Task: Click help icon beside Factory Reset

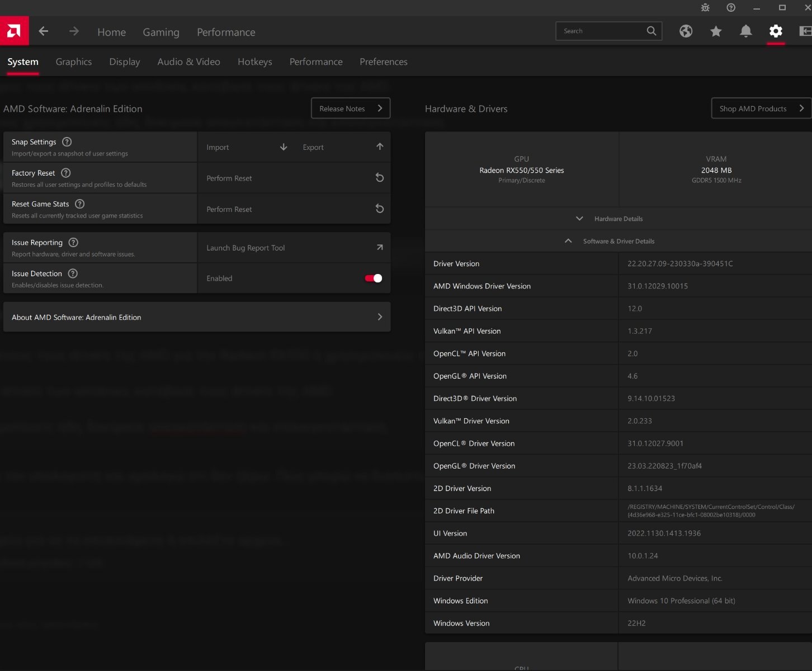Action: click(66, 173)
